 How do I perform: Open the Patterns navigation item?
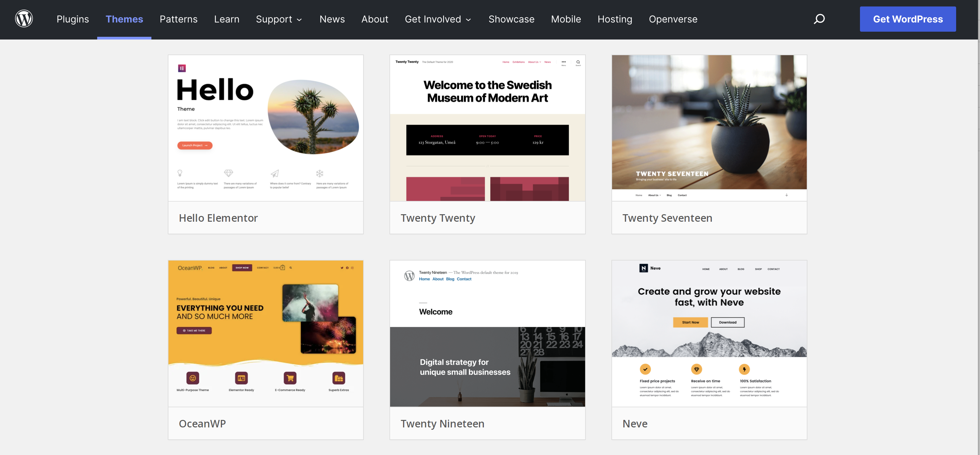178,19
